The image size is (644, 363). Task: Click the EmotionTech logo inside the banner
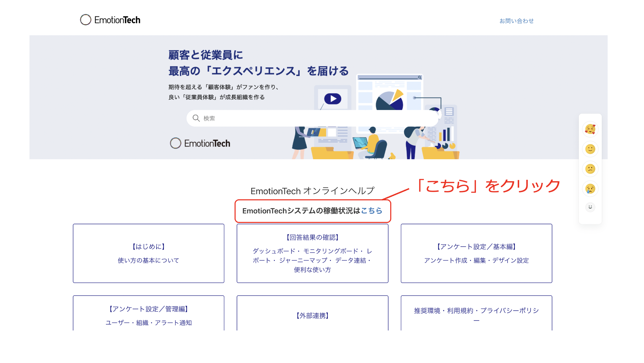point(200,143)
